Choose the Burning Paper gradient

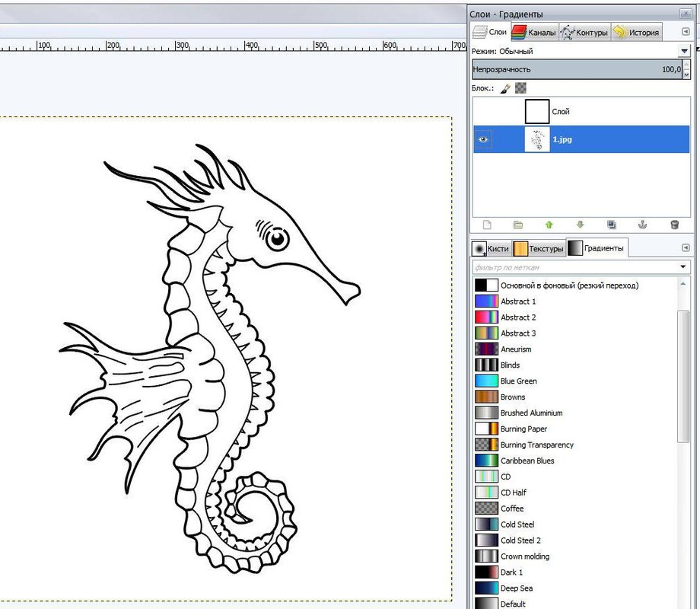click(576, 429)
